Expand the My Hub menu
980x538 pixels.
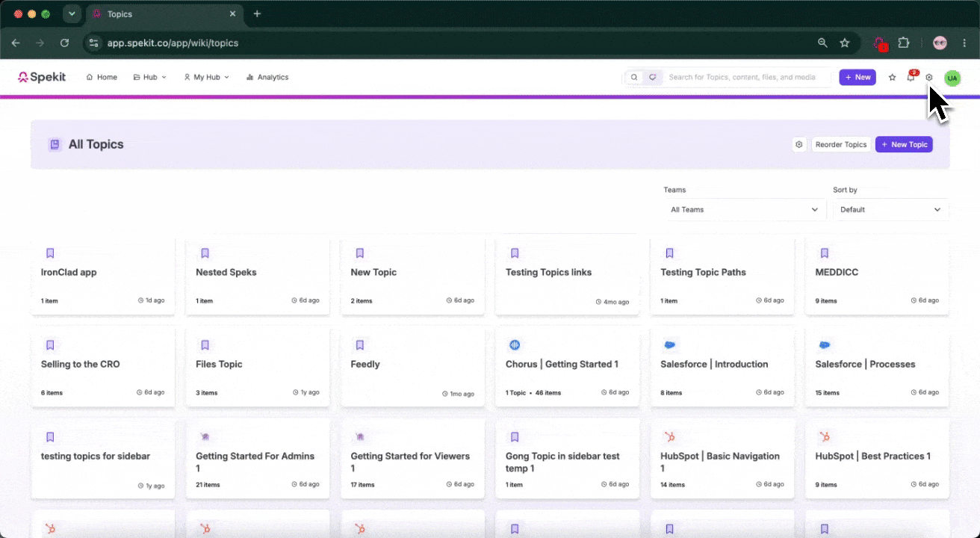point(206,77)
